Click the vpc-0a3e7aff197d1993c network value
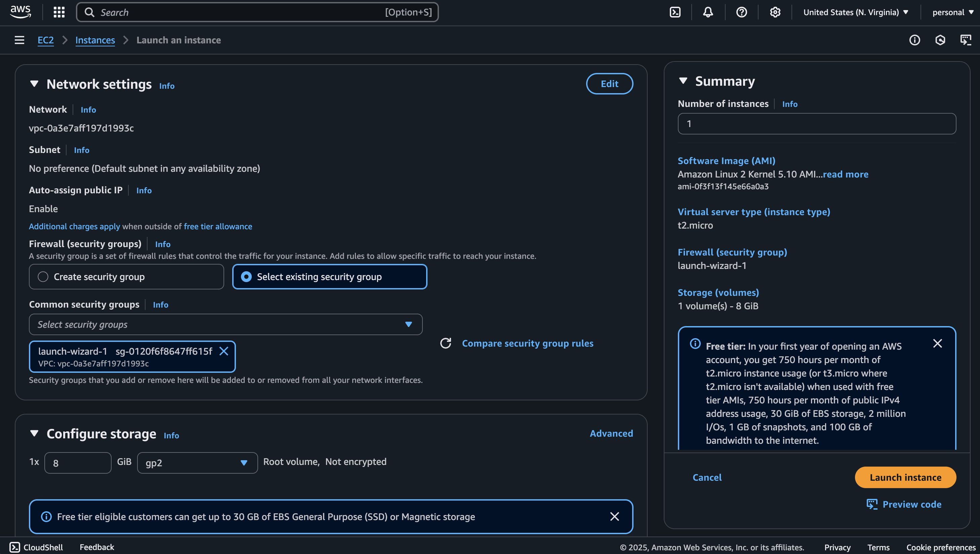The height and width of the screenshot is (554, 980). 81,128
